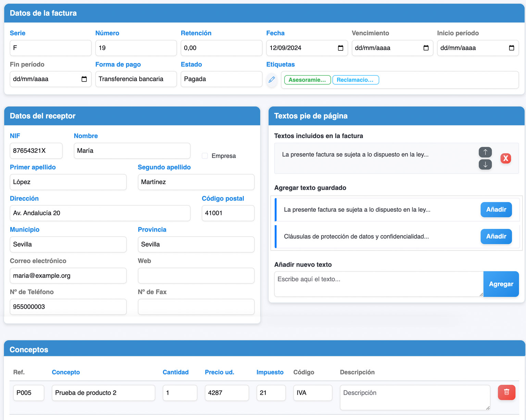Open the Fin período calendar picker
The height and width of the screenshot is (420, 526).
[84, 79]
